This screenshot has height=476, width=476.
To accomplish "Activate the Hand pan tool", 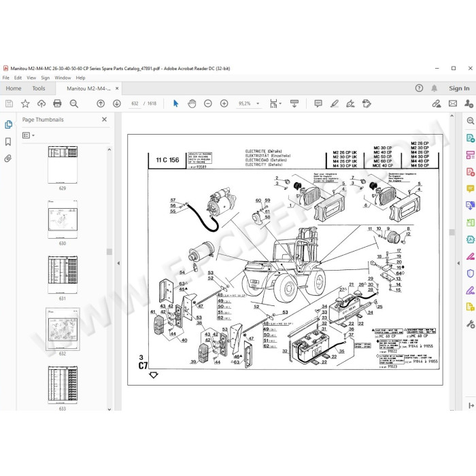I will click(x=192, y=104).
